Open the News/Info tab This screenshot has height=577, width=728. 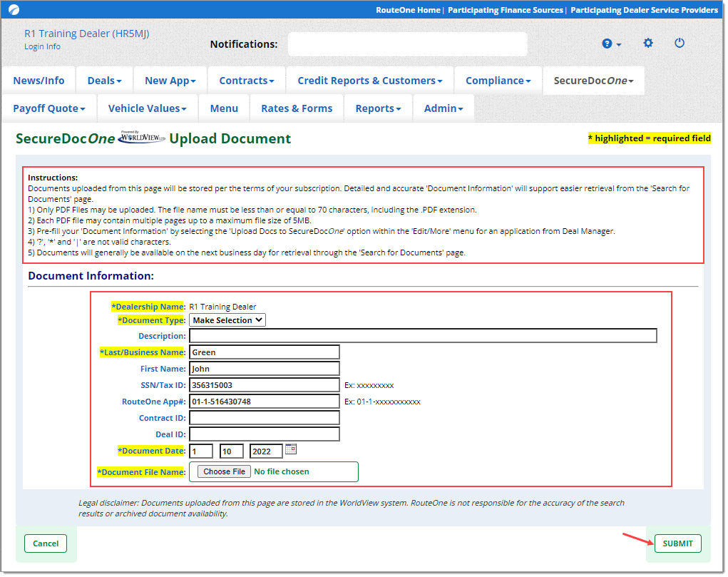point(39,81)
